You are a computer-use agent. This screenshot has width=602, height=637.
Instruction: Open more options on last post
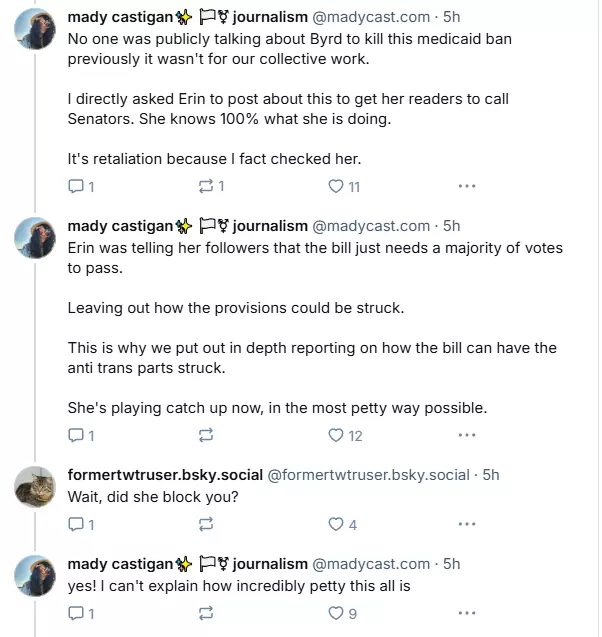coord(466,613)
